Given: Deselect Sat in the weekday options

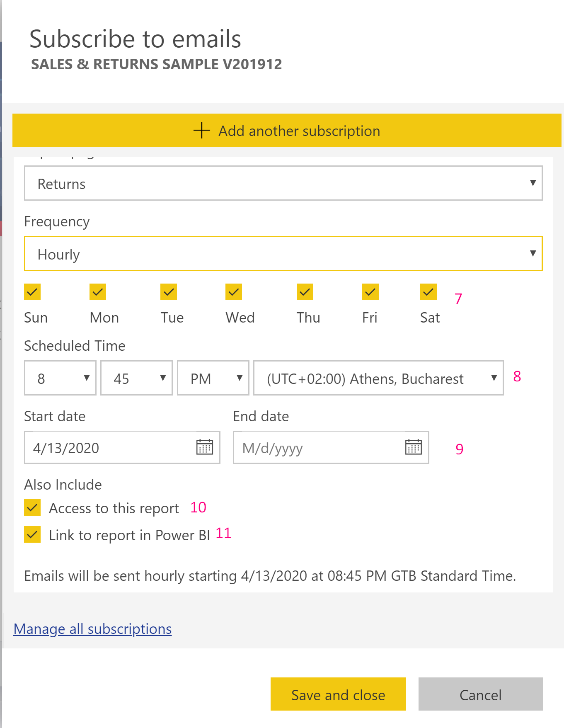Looking at the screenshot, I should tap(428, 292).
